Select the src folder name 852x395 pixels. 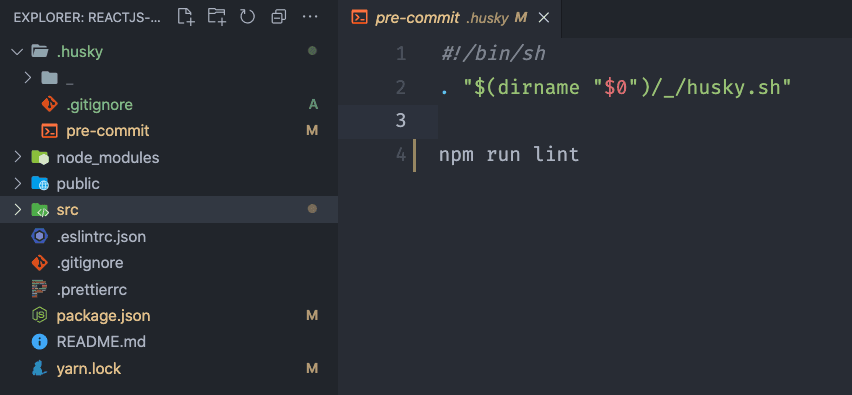tap(67, 210)
